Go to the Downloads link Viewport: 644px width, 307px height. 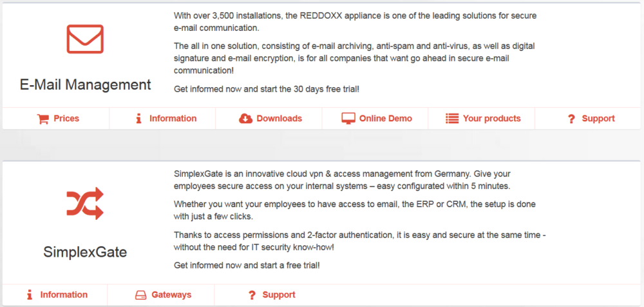pos(279,119)
